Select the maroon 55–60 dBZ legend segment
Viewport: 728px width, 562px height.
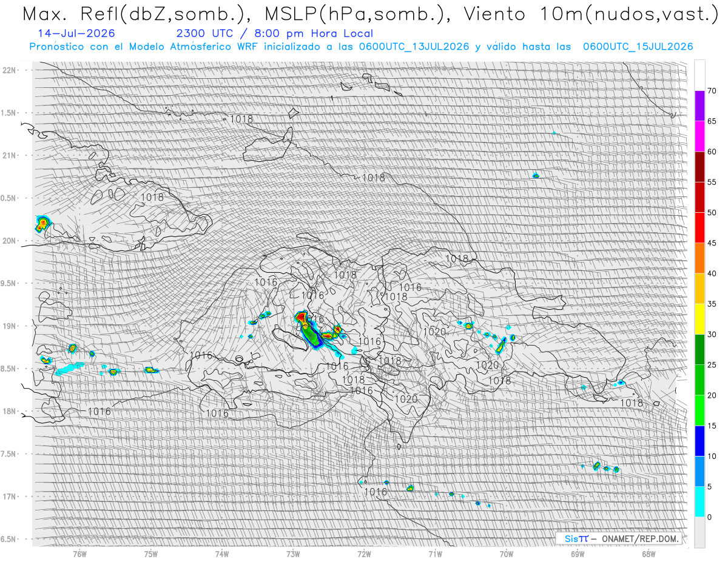(699, 167)
